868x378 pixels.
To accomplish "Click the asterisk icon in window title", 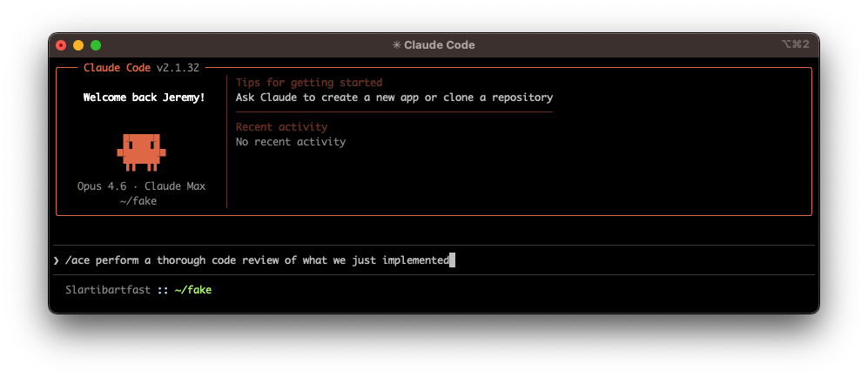I will (396, 45).
